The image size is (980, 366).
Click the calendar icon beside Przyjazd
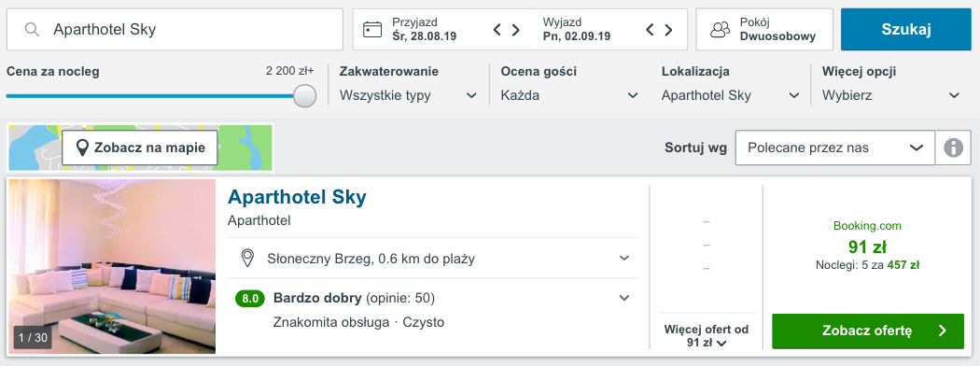coord(372,29)
